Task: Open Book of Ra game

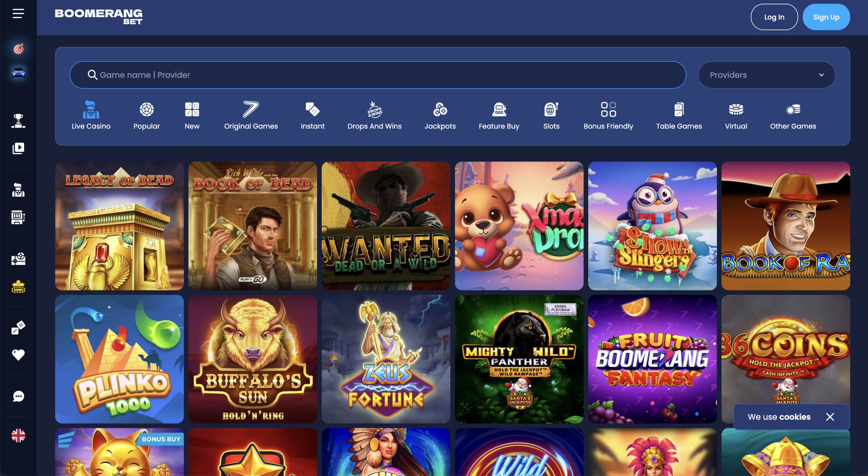Action: (786, 226)
